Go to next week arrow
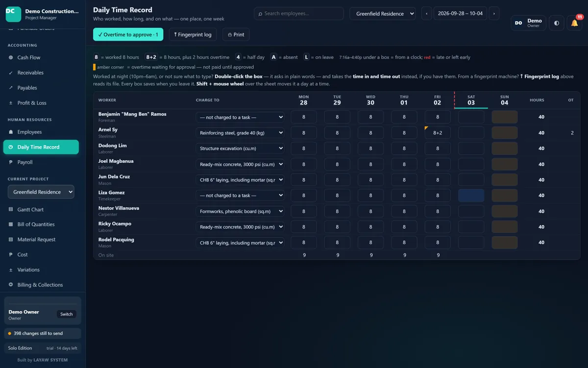Image resolution: width=588 pixels, height=368 pixels. 494,14
